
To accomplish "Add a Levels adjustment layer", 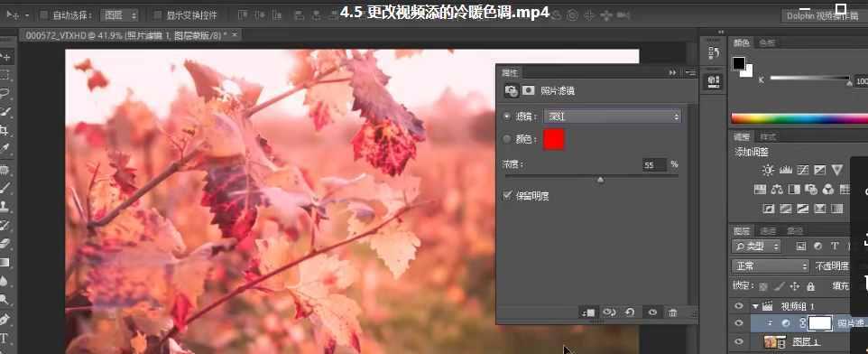I will point(786,170).
